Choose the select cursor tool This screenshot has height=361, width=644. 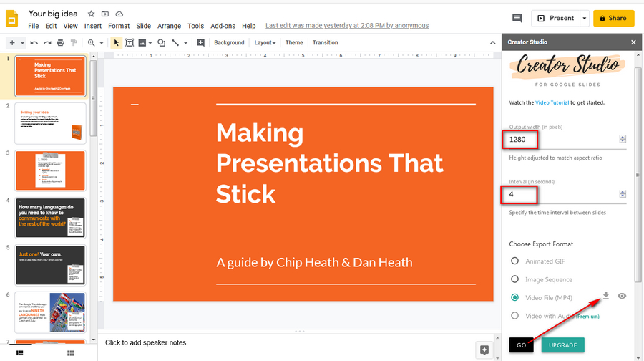tap(116, 43)
